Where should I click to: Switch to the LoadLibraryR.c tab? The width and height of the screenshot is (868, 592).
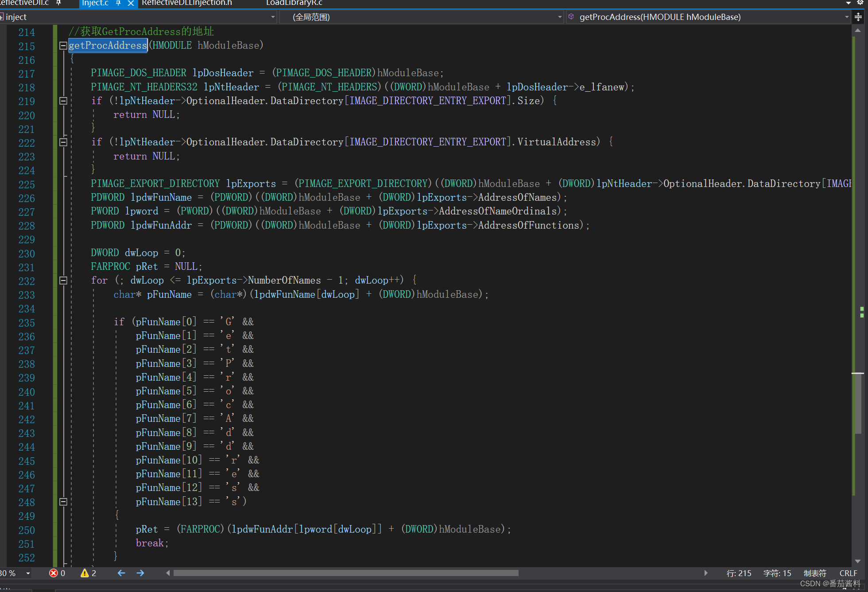tap(294, 3)
